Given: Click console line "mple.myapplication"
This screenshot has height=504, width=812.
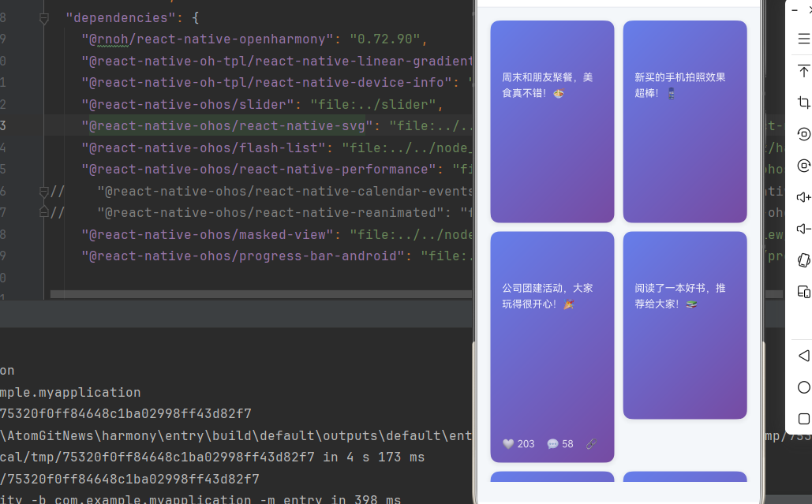Looking at the screenshot, I should point(70,392).
